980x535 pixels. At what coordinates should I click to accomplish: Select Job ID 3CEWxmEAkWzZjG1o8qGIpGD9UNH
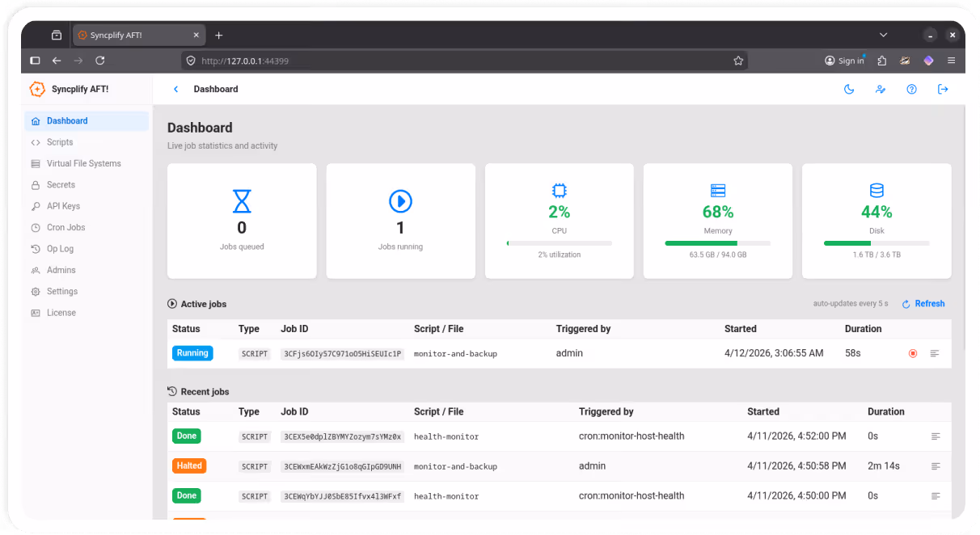(343, 466)
